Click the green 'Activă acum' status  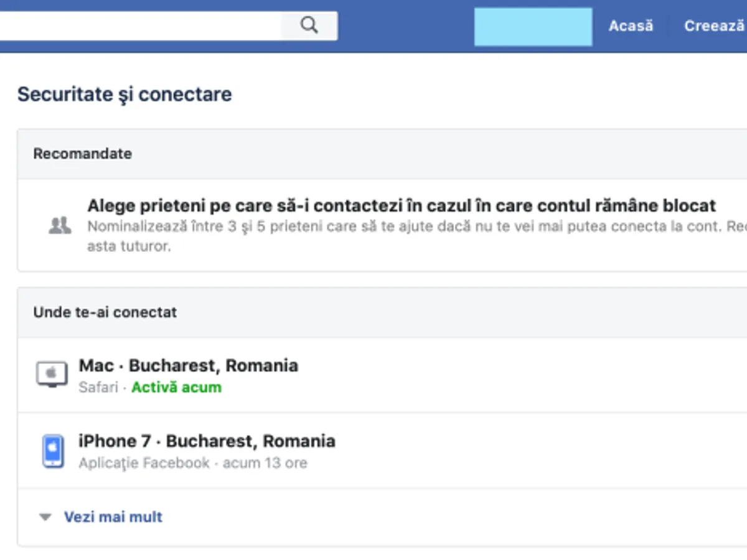point(176,388)
